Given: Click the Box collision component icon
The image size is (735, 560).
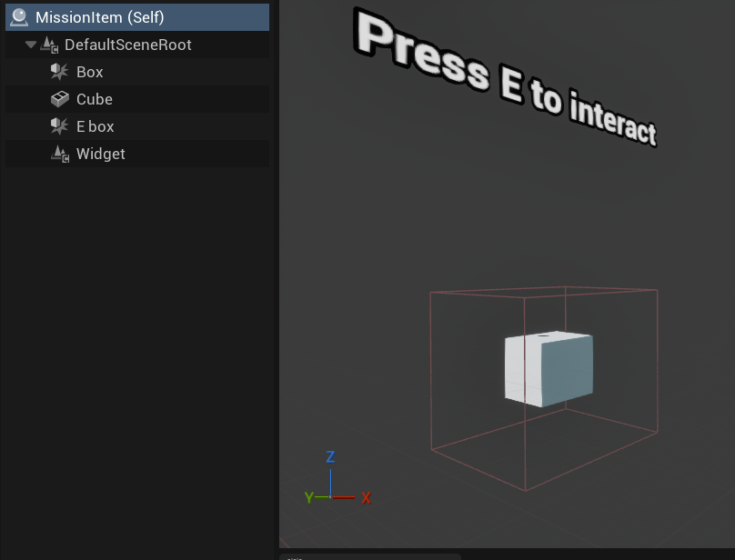Looking at the screenshot, I should [59, 72].
